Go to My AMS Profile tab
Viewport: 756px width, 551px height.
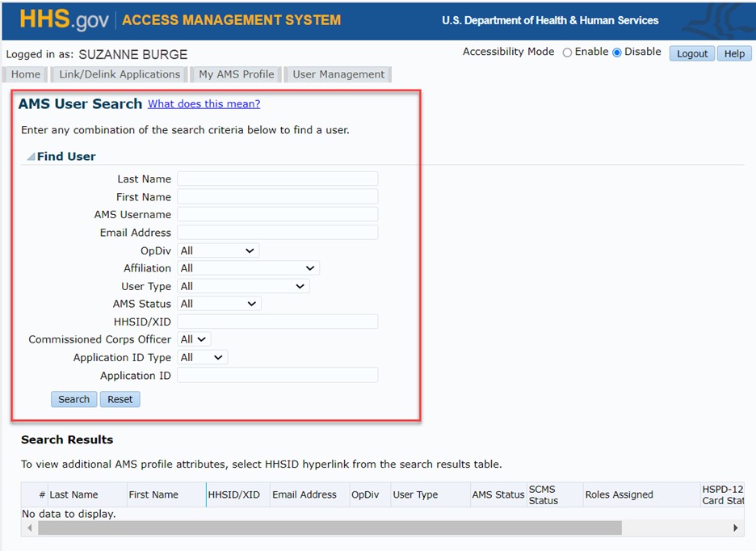pos(237,74)
